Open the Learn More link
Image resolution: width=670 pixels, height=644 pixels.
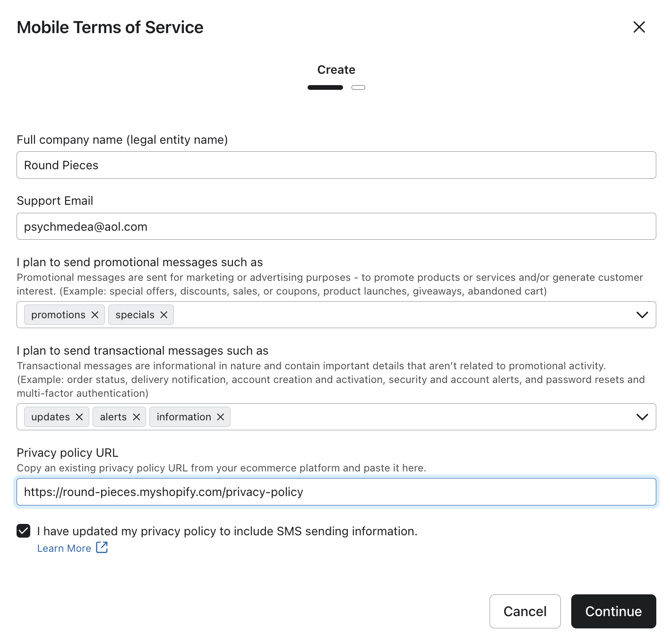tap(64, 548)
